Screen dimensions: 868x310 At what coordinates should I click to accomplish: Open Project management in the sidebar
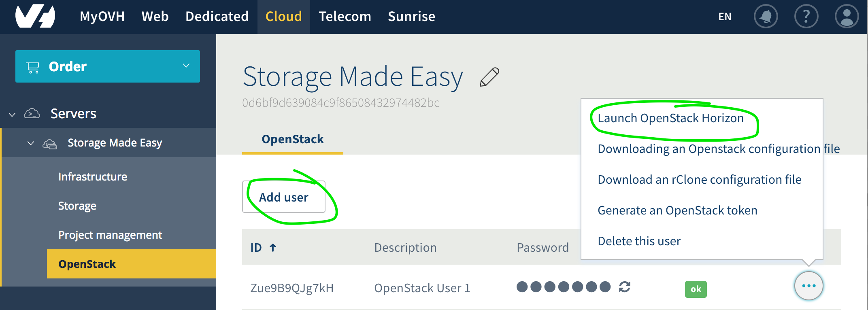coord(110,235)
